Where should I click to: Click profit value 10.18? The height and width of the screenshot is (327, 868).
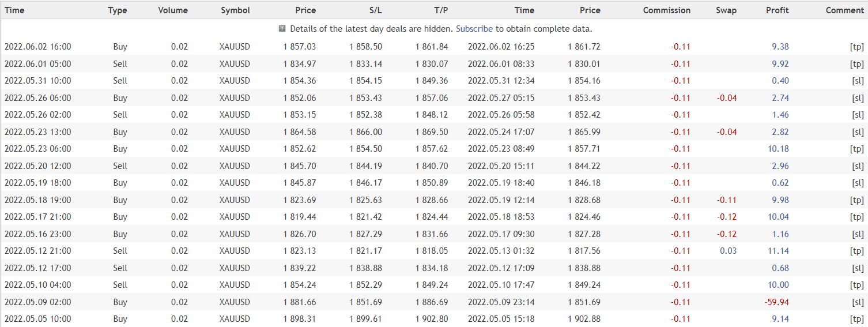point(779,149)
